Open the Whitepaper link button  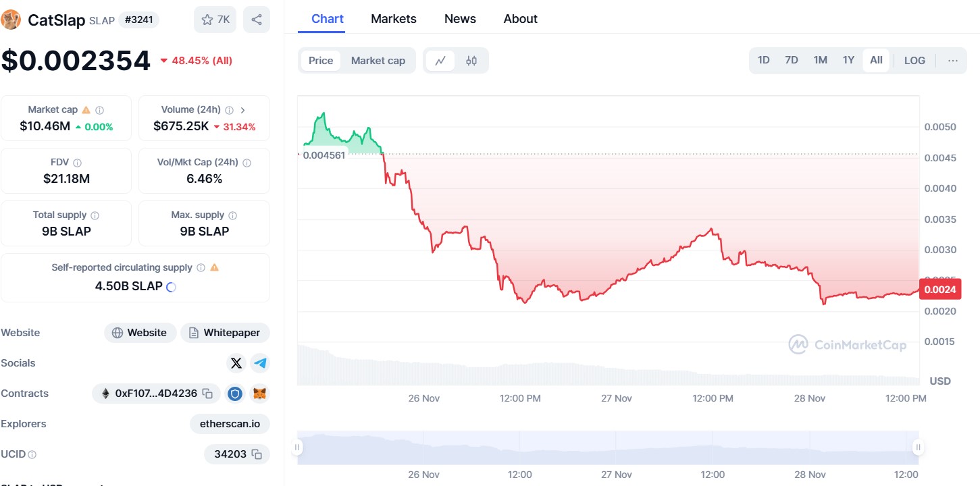pyautogui.click(x=225, y=333)
